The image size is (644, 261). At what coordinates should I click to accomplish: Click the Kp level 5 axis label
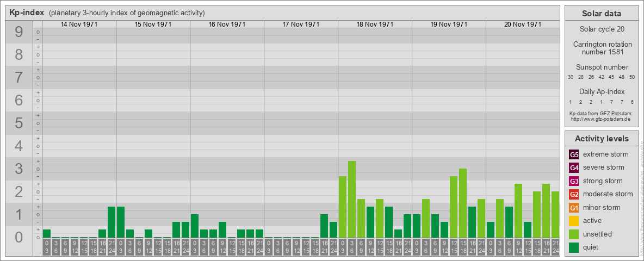click(19, 123)
